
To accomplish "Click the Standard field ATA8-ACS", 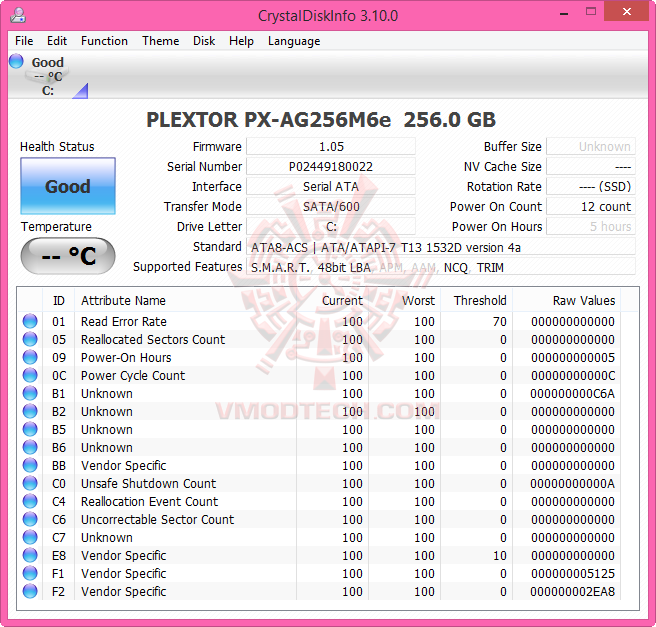I will coord(441,247).
